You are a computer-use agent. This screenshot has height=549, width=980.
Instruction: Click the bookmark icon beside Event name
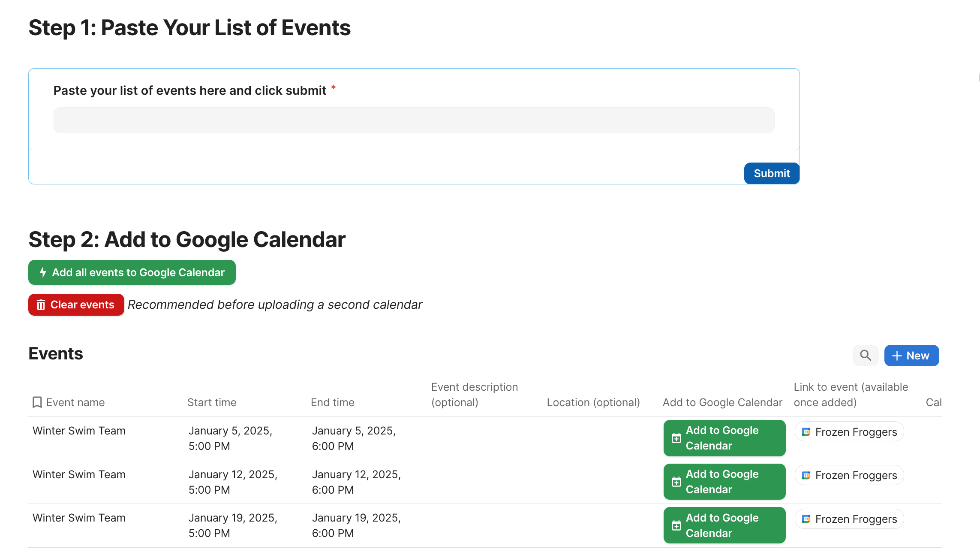click(37, 402)
